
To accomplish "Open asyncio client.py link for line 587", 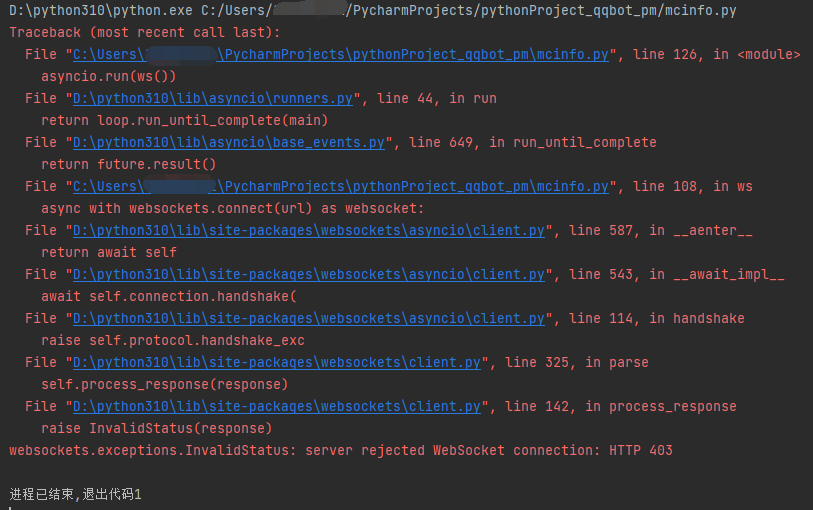I will point(309,230).
